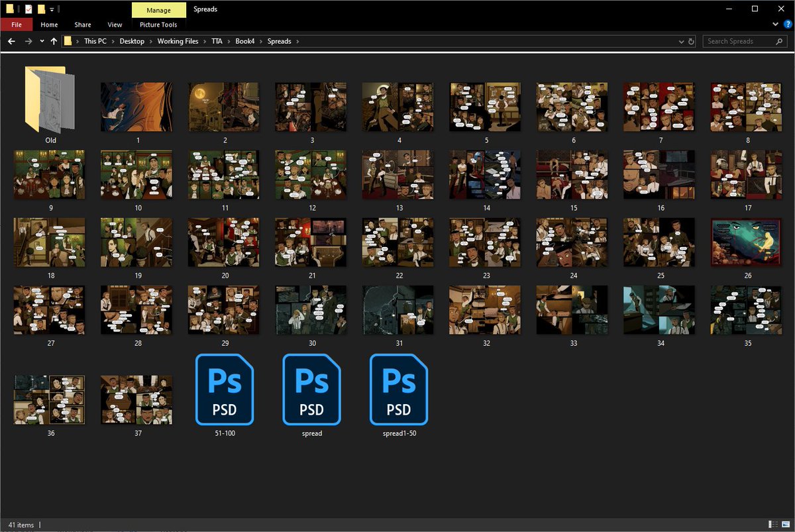Select image thumbnail 1

[136, 107]
